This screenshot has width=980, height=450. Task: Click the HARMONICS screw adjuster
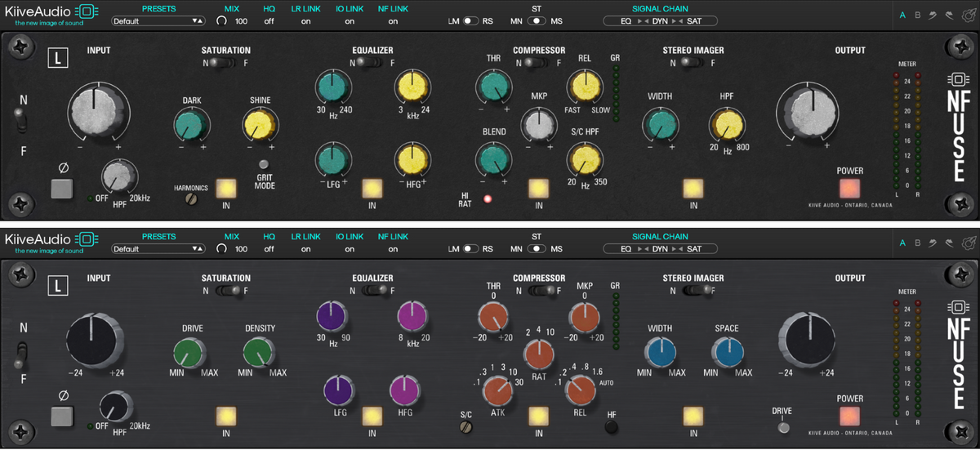click(192, 198)
